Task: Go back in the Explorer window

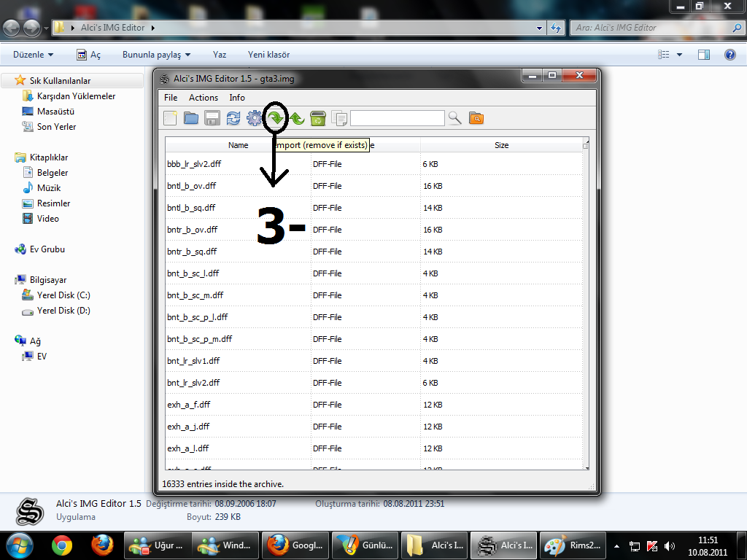Action: point(12,28)
